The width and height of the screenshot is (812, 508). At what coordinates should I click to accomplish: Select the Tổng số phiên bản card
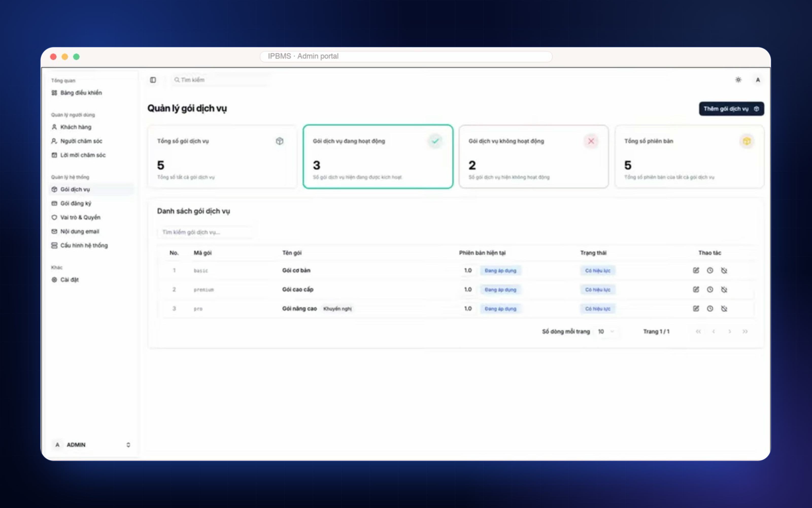689,156
